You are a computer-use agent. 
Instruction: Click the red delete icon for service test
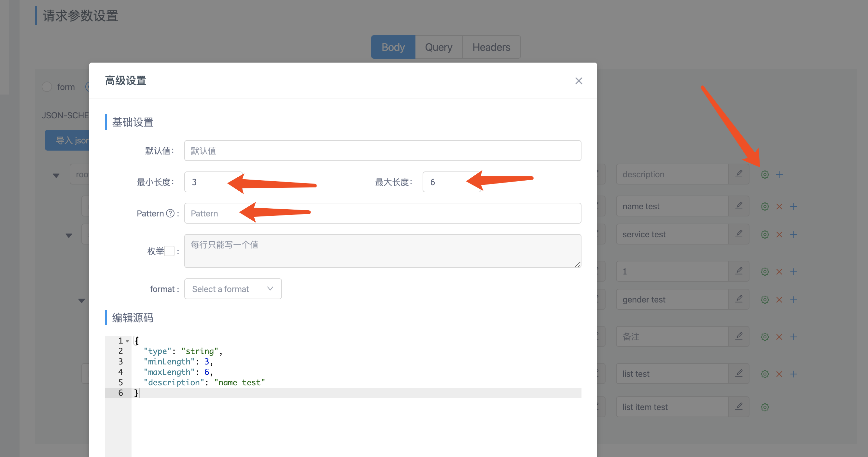tap(779, 234)
